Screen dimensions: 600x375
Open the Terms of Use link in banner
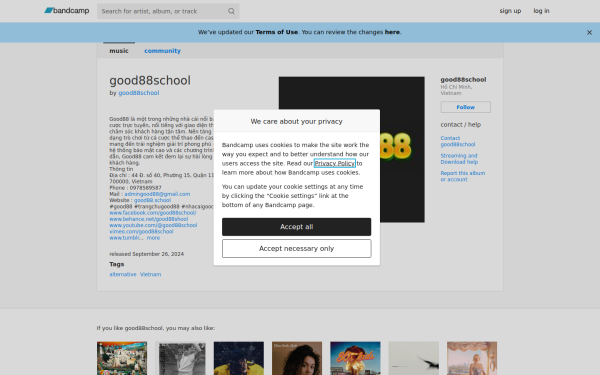[277, 32]
